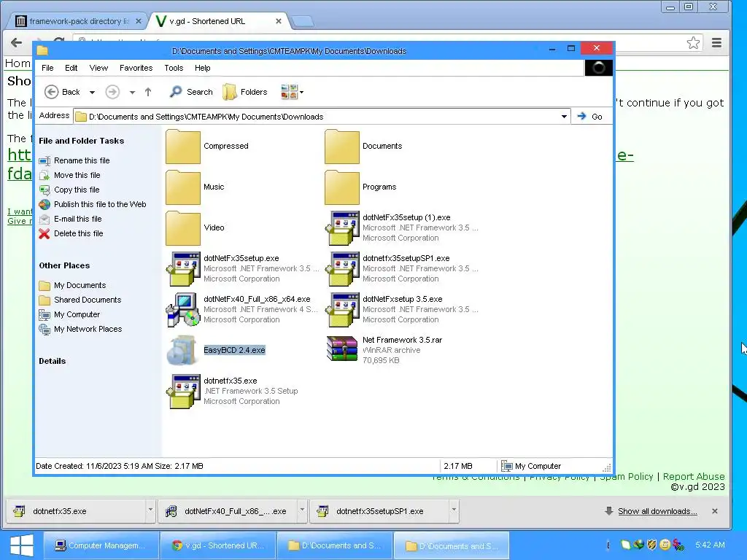Click Chrome back arrow button
The height and width of the screenshot is (560, 747).
16,43
